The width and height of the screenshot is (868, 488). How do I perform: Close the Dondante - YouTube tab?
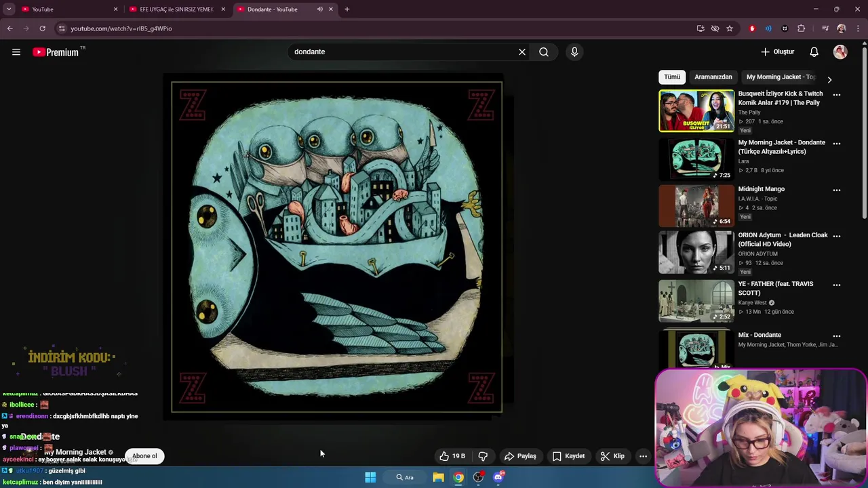coord(331,9)
